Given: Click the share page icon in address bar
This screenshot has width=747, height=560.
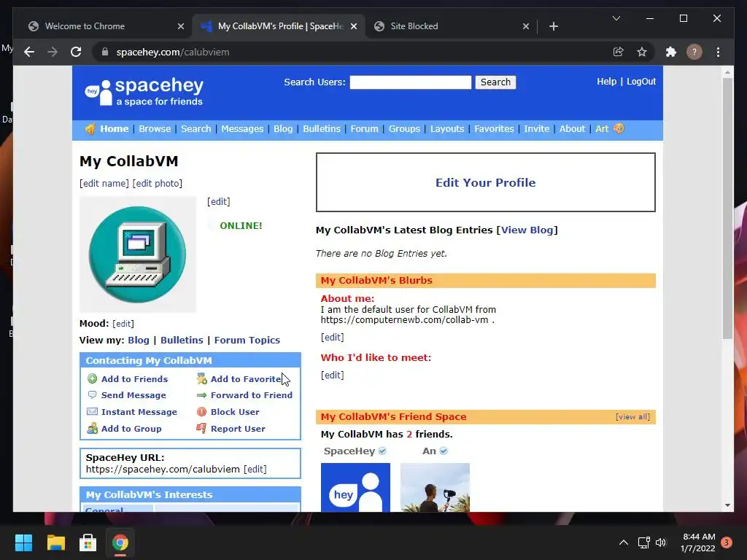Looking at the screenshot, I should [x=619, y=52].
